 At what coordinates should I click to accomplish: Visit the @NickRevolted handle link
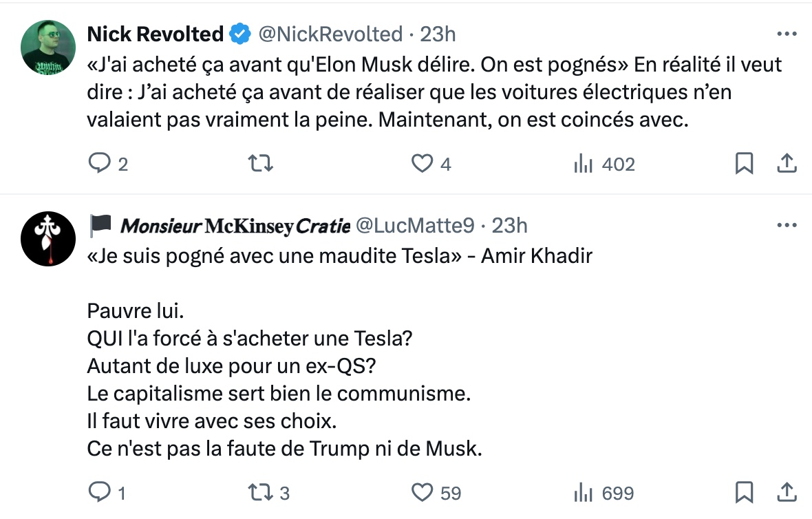point(330,34)
